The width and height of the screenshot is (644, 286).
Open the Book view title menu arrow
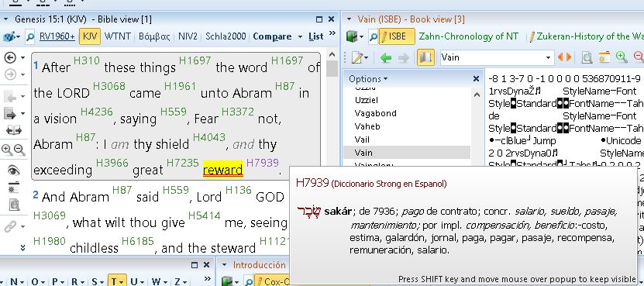click(349, 19)
